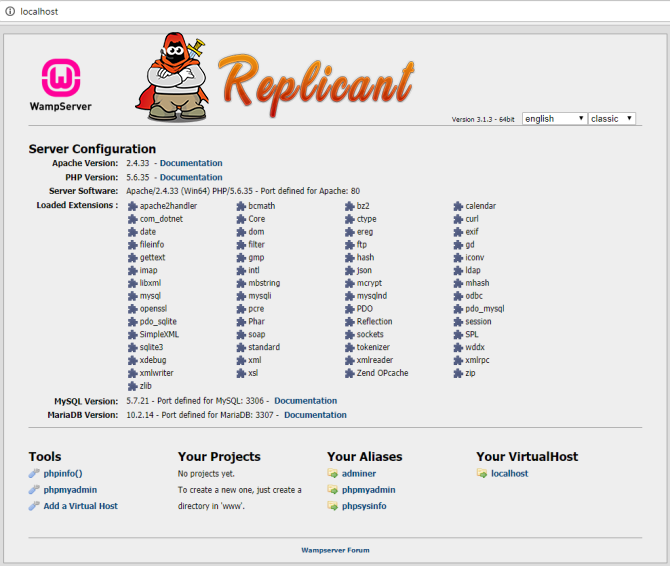Screen dimensions: 670x566
Task: Click puzzle icon beside curl
Action: pos(458,219)
